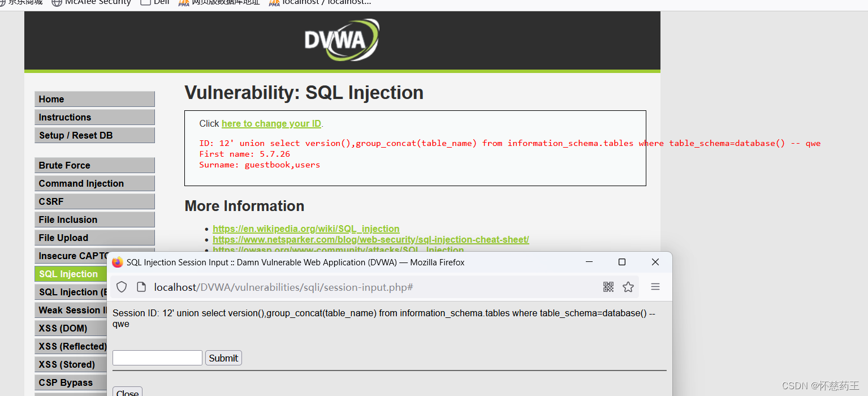Open the Firefox hamburger menu

(x=655, y=287)
